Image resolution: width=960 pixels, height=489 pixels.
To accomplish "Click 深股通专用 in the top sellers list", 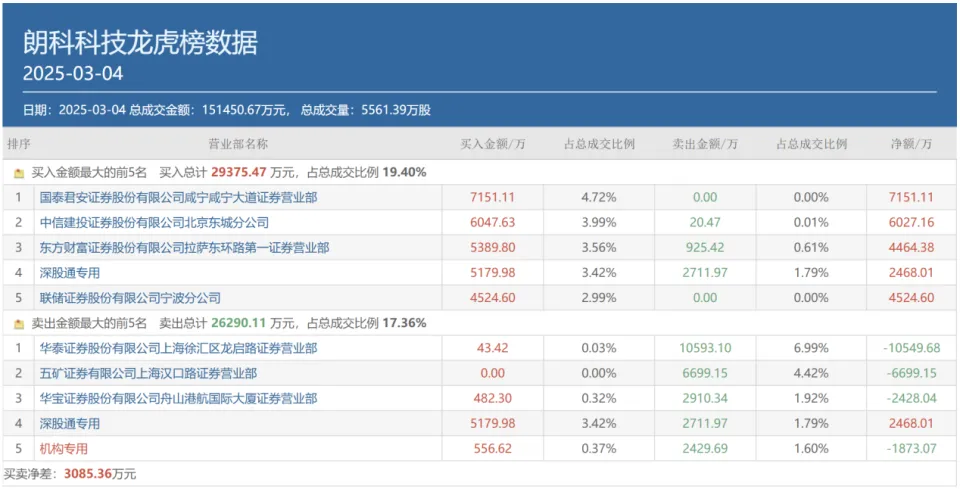I will (70, 424).
